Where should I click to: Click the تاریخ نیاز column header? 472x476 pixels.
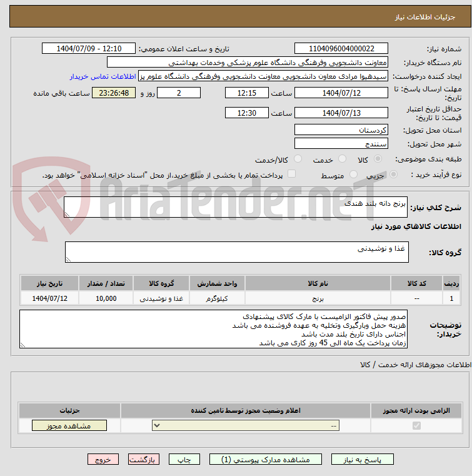[50, 283]
